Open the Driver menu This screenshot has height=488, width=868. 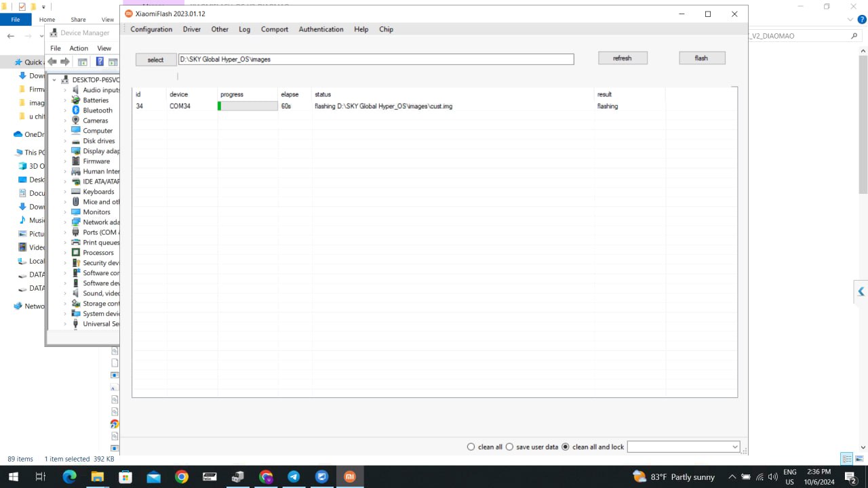pyautogui.click(x=192, y=29)
